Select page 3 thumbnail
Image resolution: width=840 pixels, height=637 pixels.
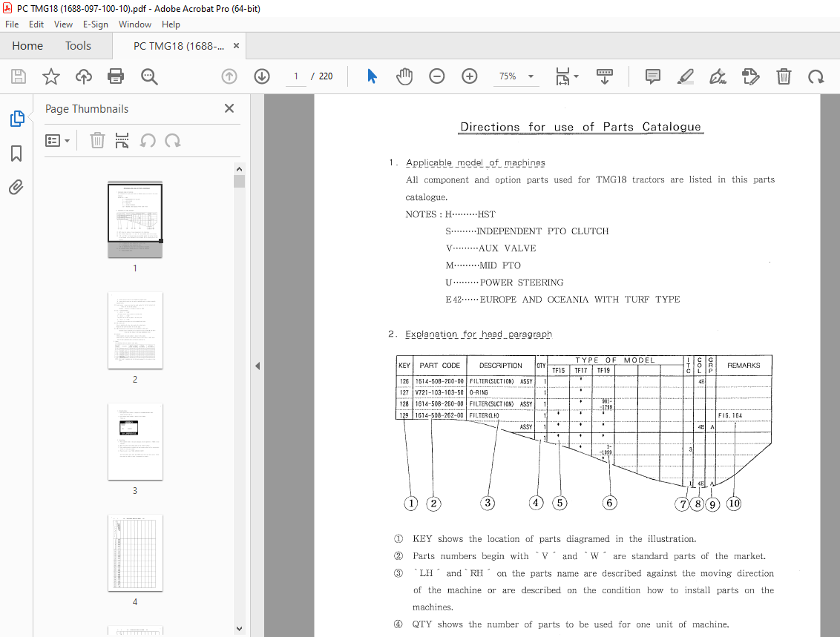135,442
